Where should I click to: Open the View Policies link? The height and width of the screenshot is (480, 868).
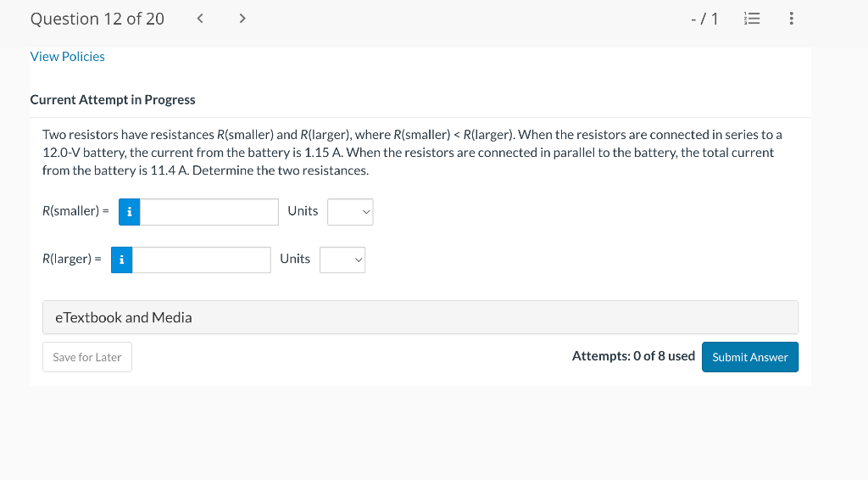(68, 57)
